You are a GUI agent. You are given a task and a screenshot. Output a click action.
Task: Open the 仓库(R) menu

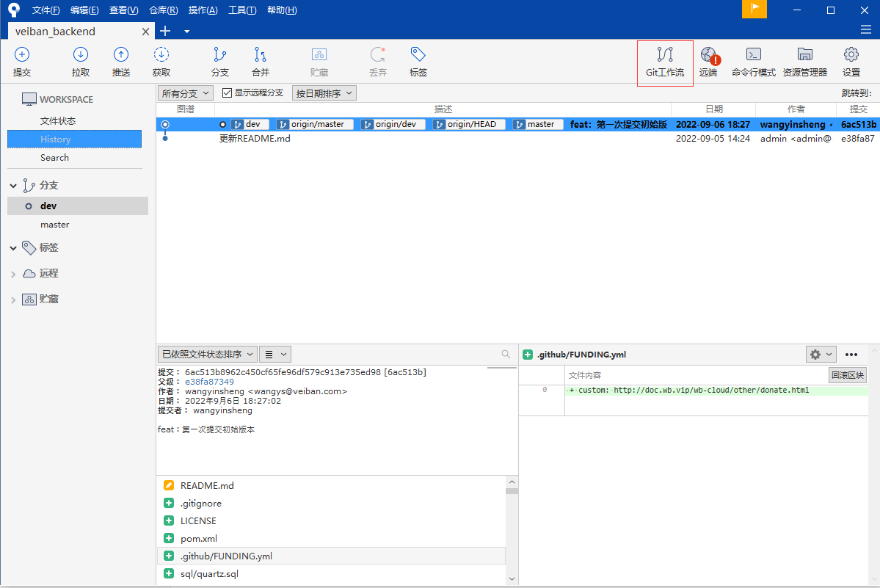coord(163,10)
